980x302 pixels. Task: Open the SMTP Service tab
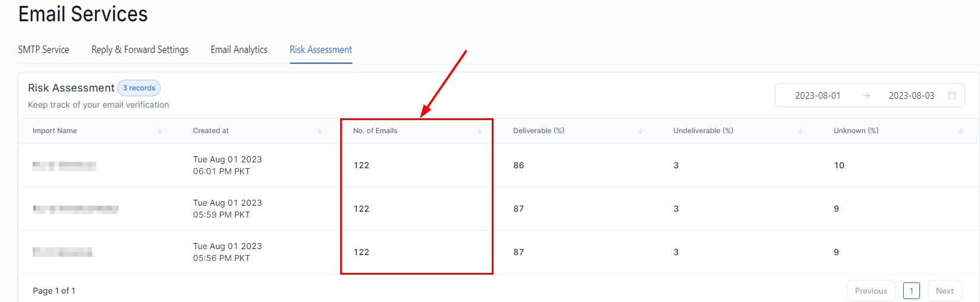(x=43, y=50)
